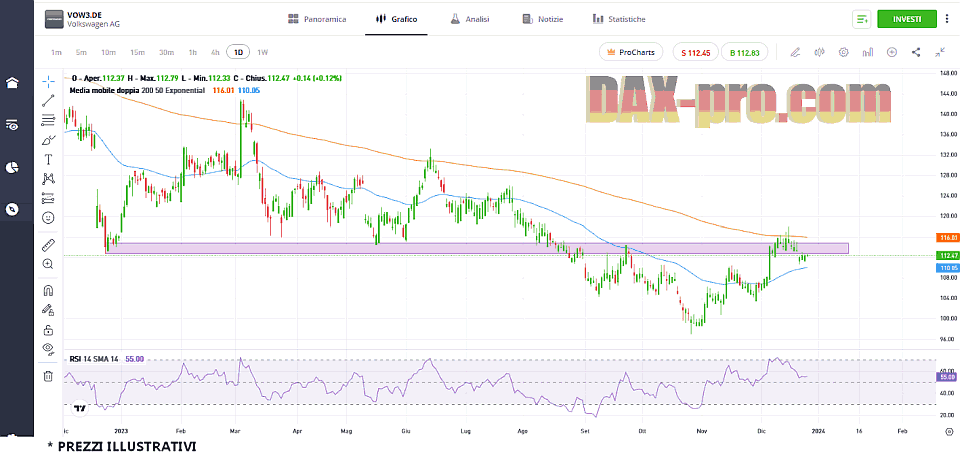Screen dimensions: 960x455
Task: Select the 1D timeframe
Action: pyautogui.click(x=238, y=53)
